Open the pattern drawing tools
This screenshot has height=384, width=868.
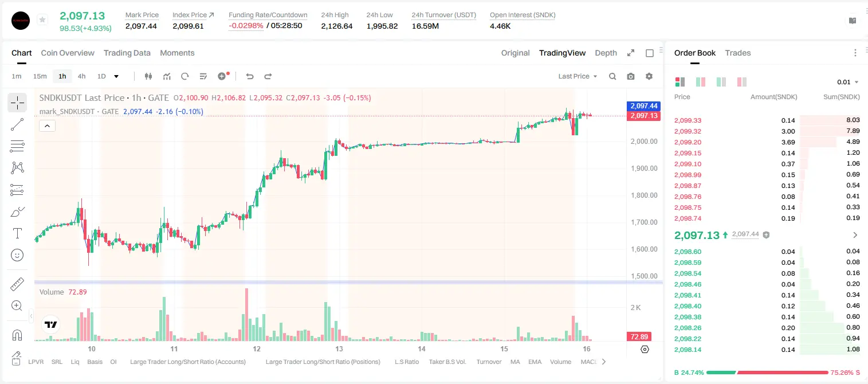pos(17,167)
